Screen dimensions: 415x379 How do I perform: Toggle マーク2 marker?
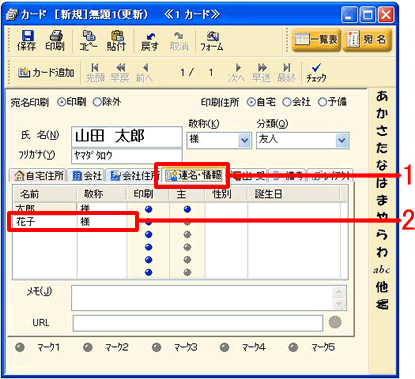coord(88,348)
